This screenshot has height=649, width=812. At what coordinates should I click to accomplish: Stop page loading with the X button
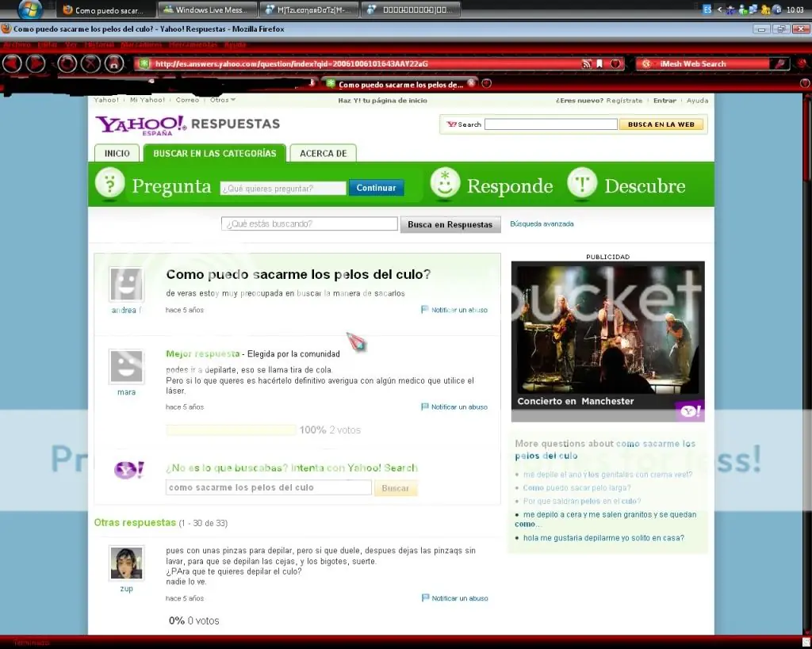click(x=90, y=63)
